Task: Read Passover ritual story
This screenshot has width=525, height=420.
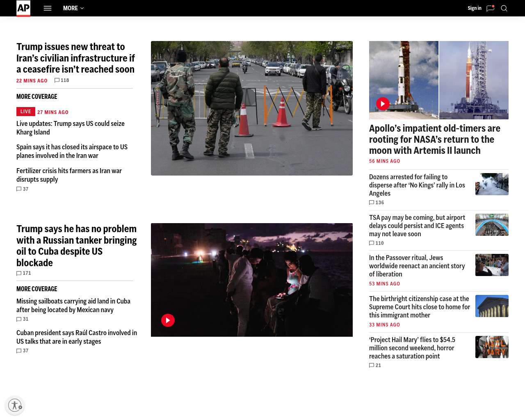Action: point(417,266)
